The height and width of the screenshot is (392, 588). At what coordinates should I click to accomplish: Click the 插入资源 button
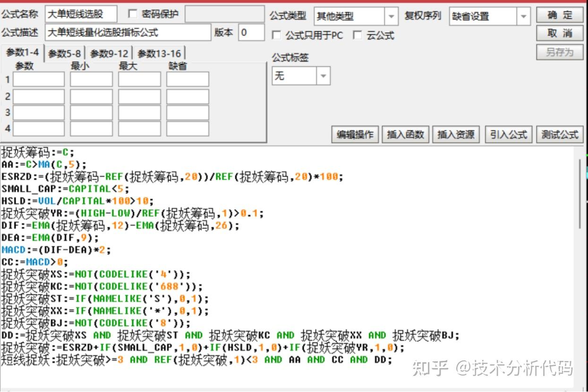point(456,134)
